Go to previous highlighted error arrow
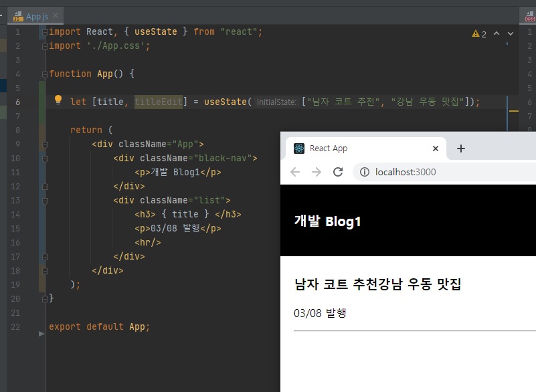The width and height of the screenshot is (536, 392). click(x=497, y=33)
